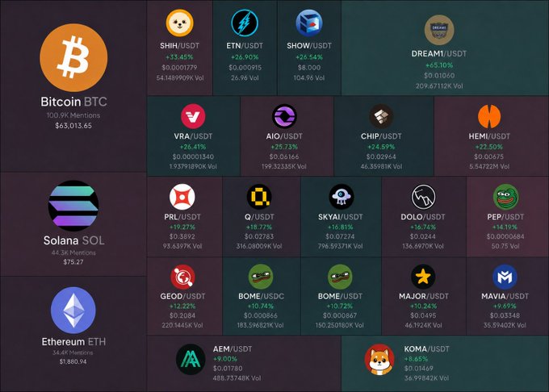
Task: Click the HEMI/USDT pair name
Action: (489, 136)
